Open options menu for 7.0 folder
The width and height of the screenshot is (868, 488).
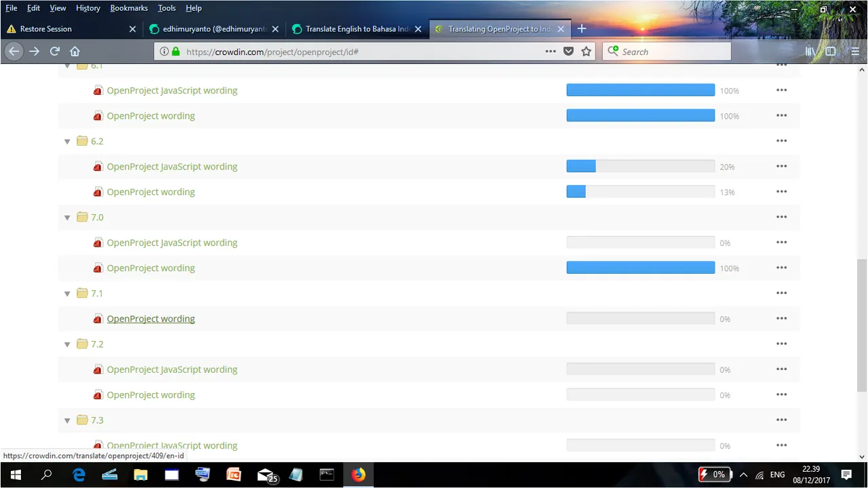click(781, 217)
